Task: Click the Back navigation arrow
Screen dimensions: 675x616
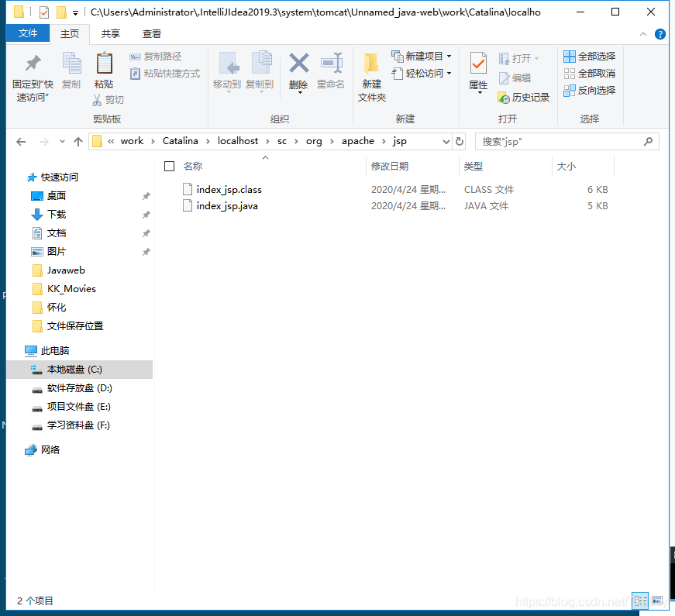Action: coord(21,142)
